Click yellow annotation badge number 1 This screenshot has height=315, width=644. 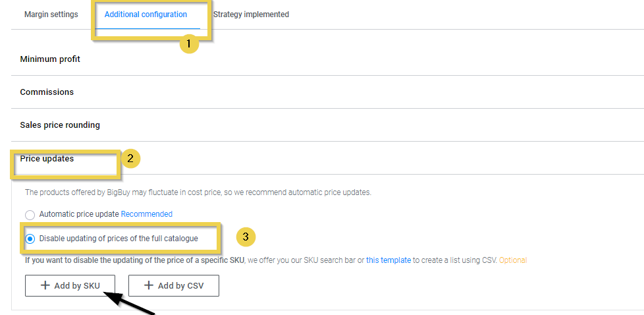pyautogui.click(x=190, y=43)
